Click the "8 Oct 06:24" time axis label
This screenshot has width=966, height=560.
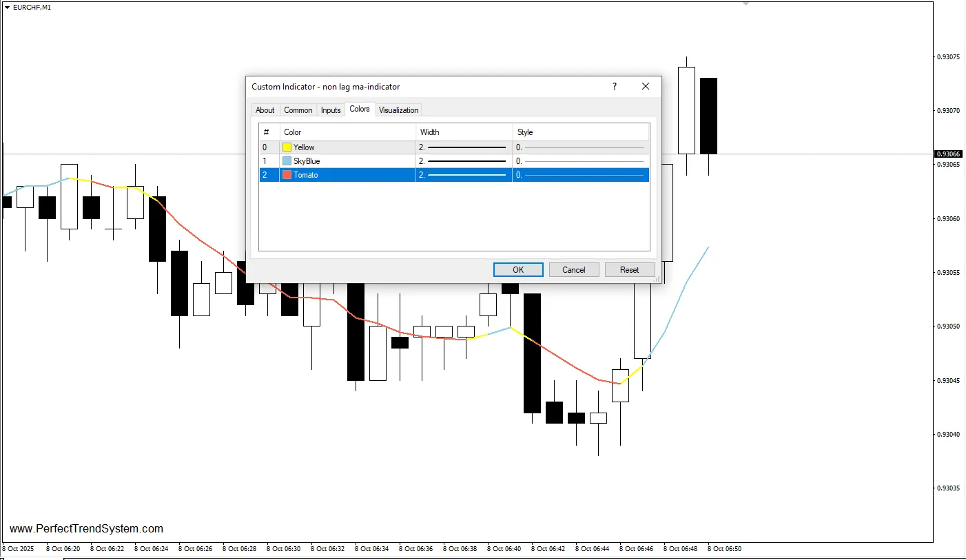click(x=152, y=549)
